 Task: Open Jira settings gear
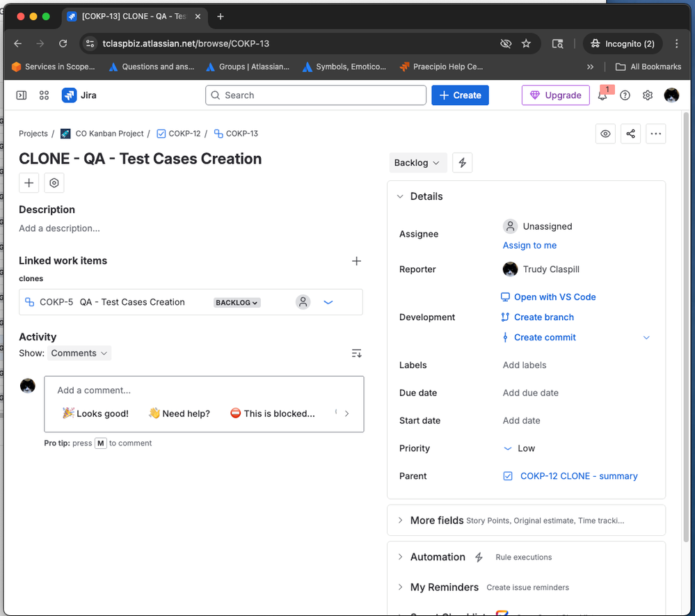click(647, 95)
